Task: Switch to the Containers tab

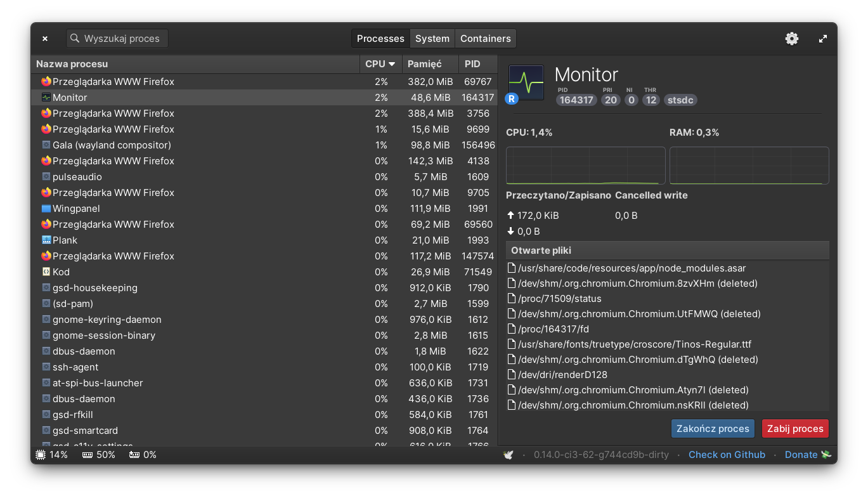Action: (485, 39)
